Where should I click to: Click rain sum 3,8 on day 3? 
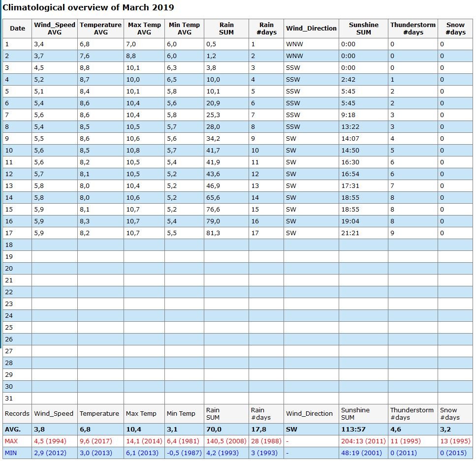[x=211, y=68]
